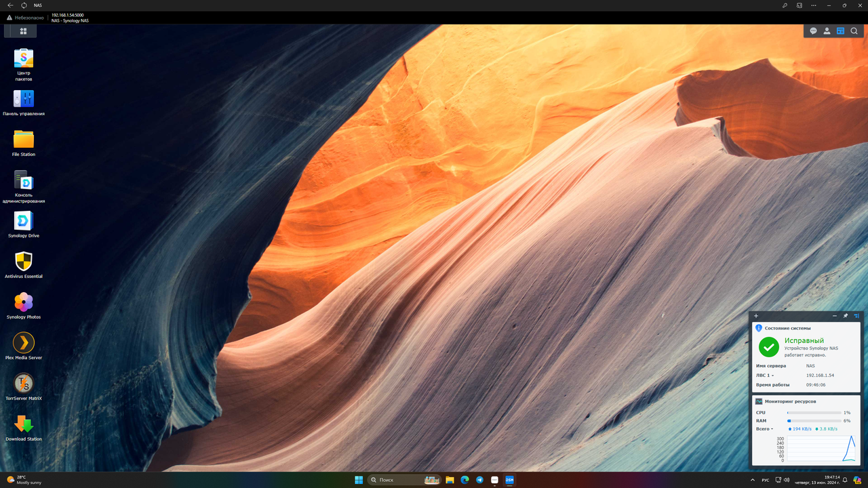Expand the ЛВС 1 dropdown

pyautogui.click(x=765, y=375)
